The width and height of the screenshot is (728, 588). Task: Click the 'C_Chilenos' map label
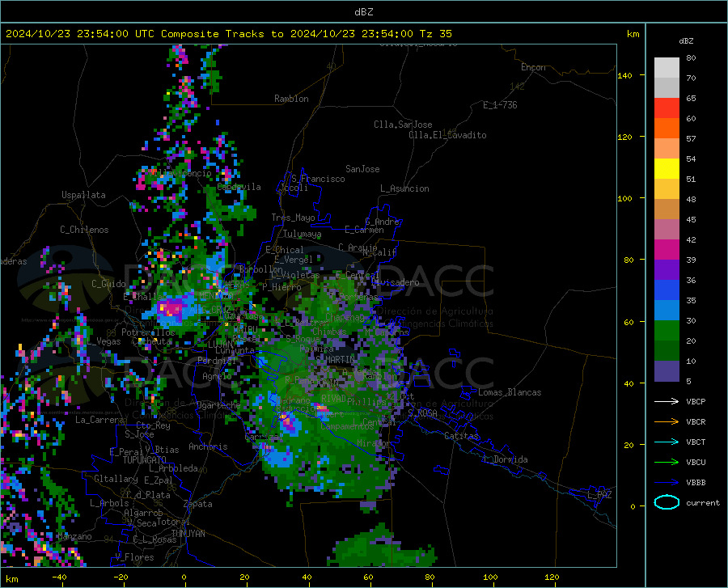[x=84, y=230]
